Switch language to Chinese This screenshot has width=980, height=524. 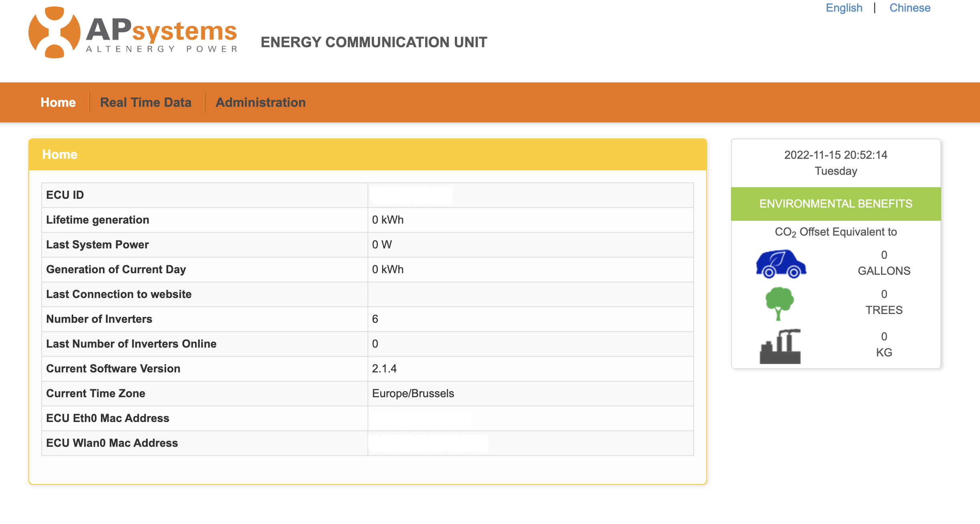(x=909, y=8)
